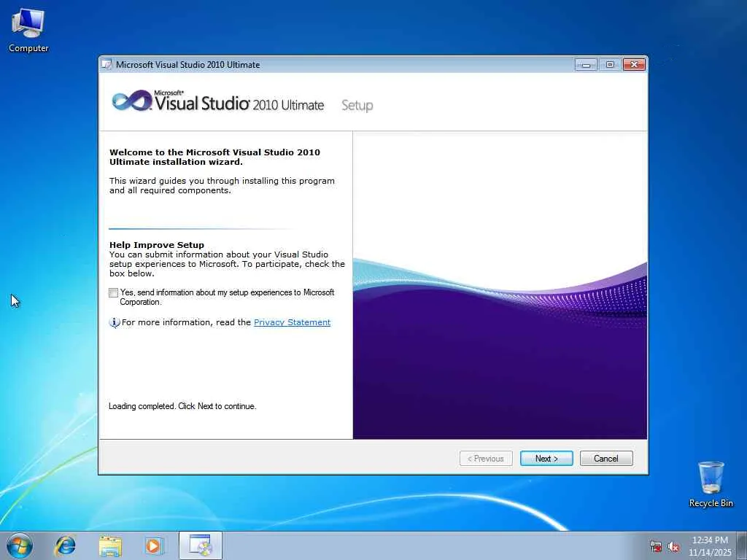Click the 'Help Improve Setup' heading

pyautogui.click(x=157, y=245)
